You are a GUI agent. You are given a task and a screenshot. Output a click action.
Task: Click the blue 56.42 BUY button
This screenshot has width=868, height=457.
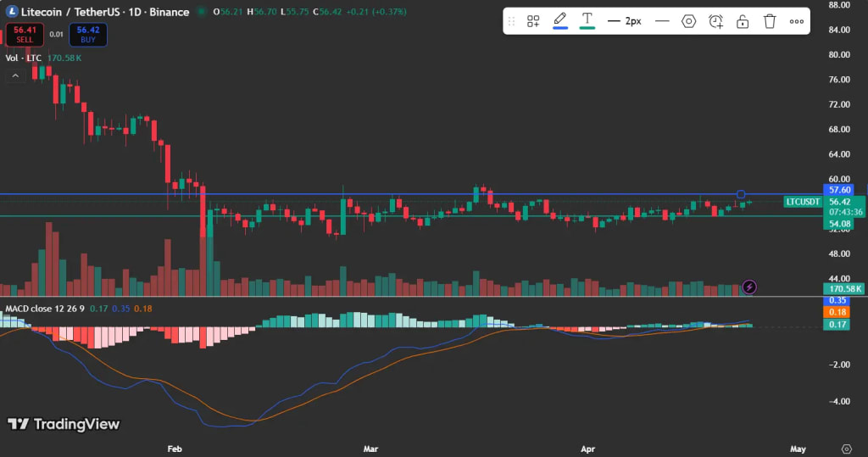click(88, 35)
